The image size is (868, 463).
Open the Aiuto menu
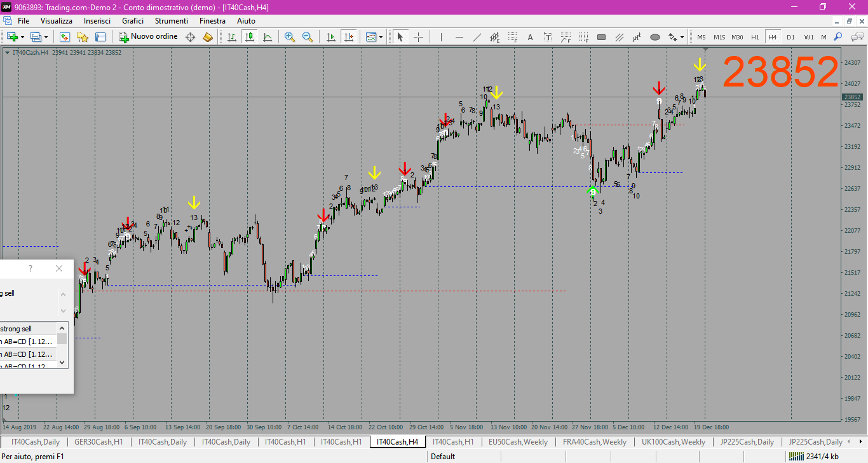(246, 21)
